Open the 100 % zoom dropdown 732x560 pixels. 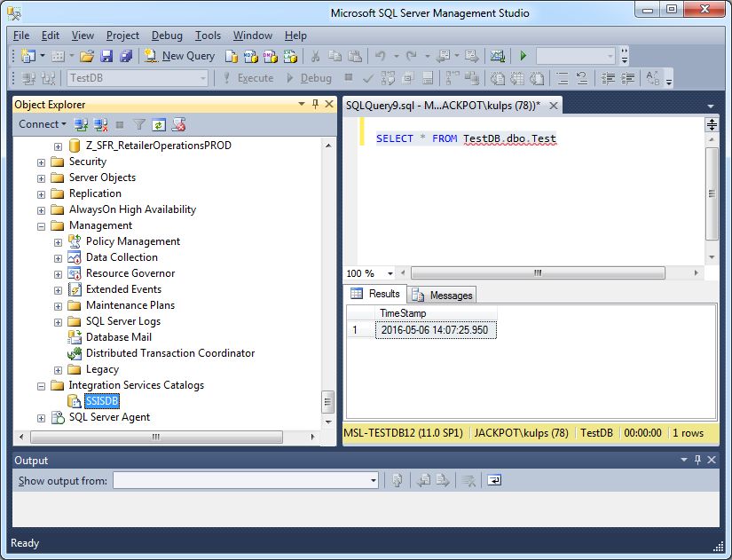click(390, 273)
